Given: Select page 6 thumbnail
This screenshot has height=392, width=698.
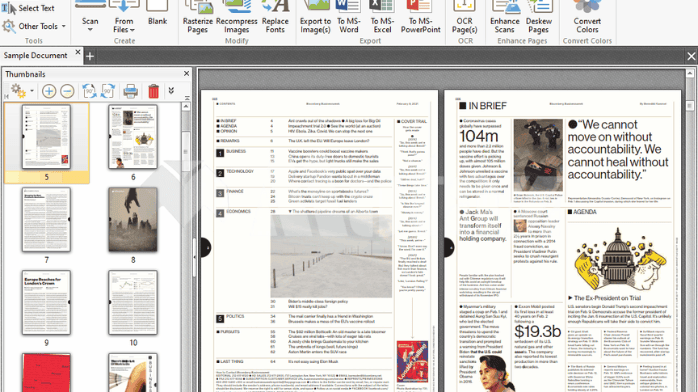Looking at the screenshot, I should [x=133, y=137].
